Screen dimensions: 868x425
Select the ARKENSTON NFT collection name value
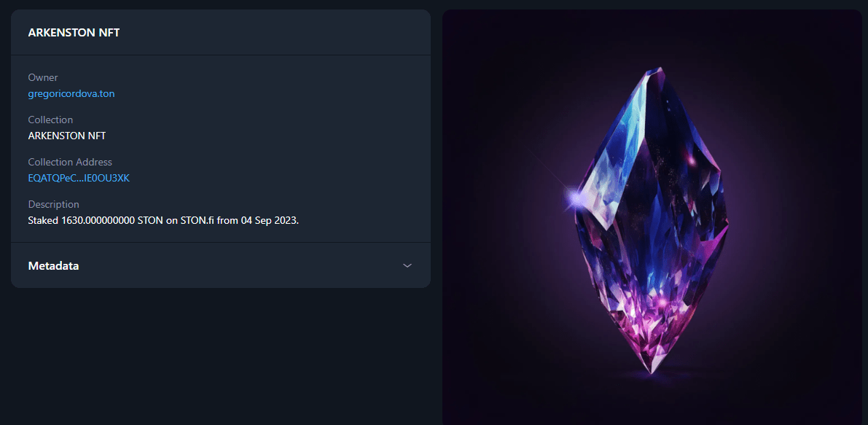(67, 136)
